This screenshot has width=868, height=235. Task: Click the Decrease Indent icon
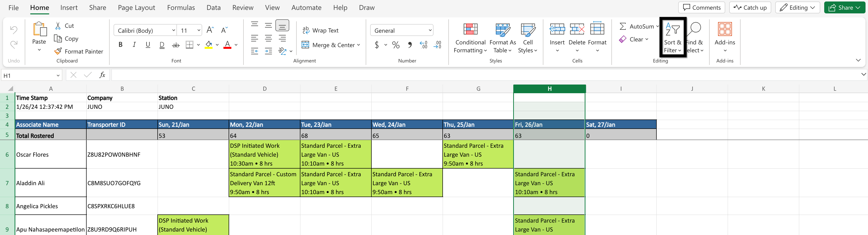click(254, 51)
